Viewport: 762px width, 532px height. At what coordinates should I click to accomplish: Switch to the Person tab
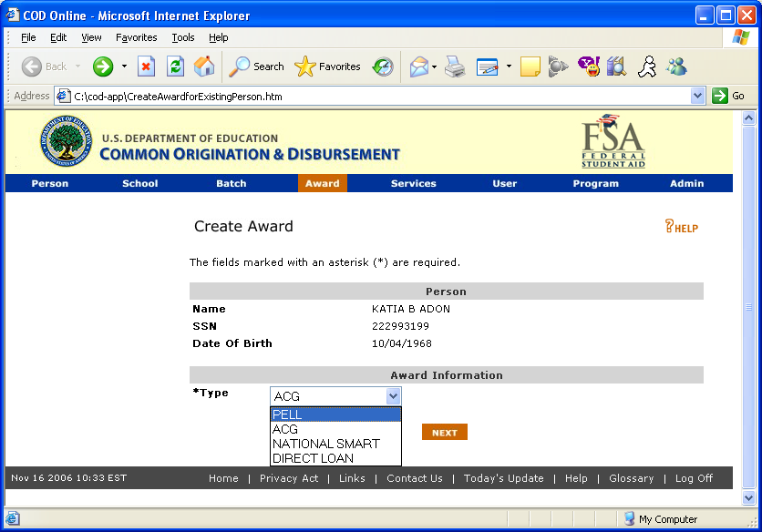[x=50, y=183]
